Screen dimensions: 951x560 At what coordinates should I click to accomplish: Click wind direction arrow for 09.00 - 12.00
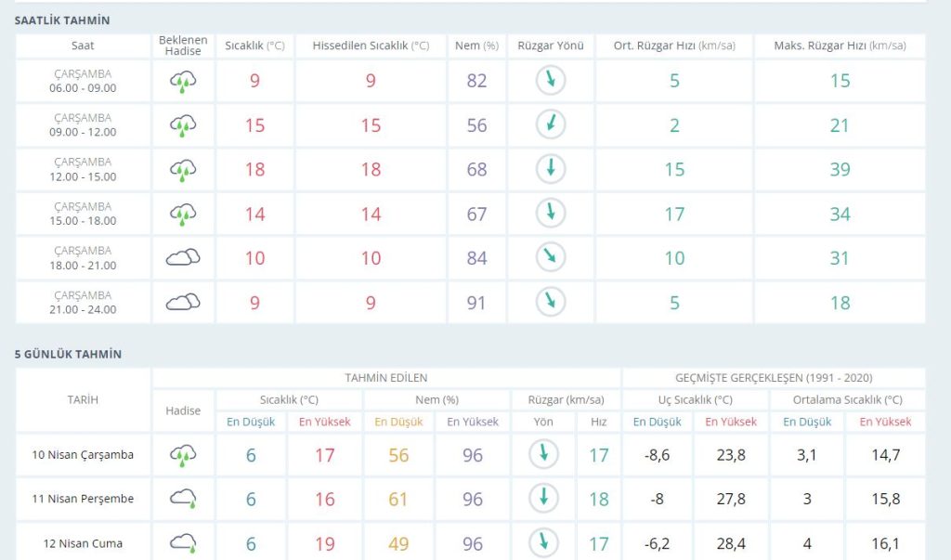(551, 124)
